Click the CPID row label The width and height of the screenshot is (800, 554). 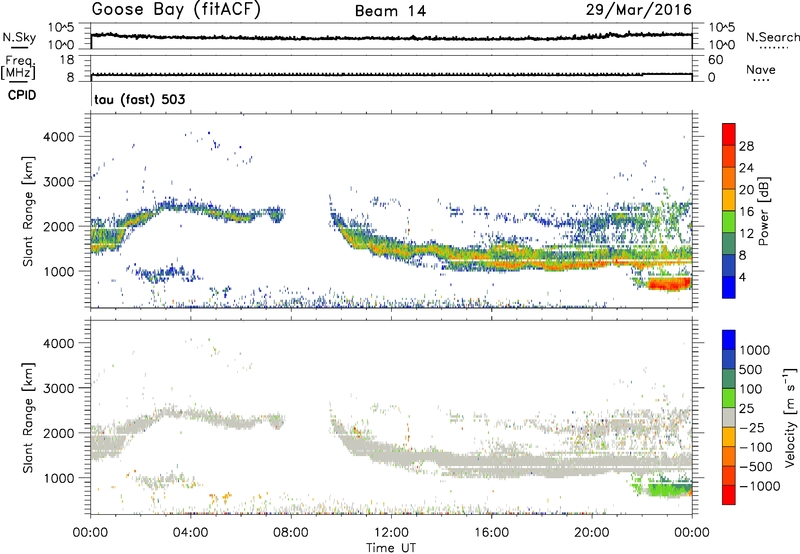[x=22, y=95]
